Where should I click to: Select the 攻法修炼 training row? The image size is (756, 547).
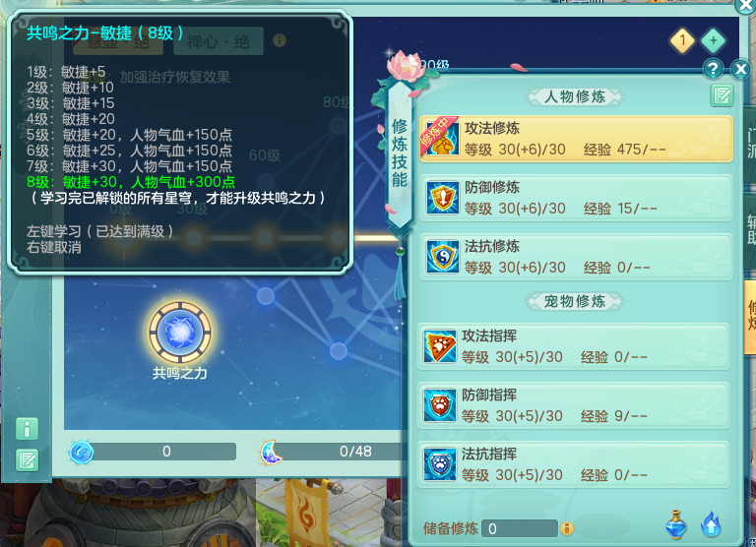[576, 139]
